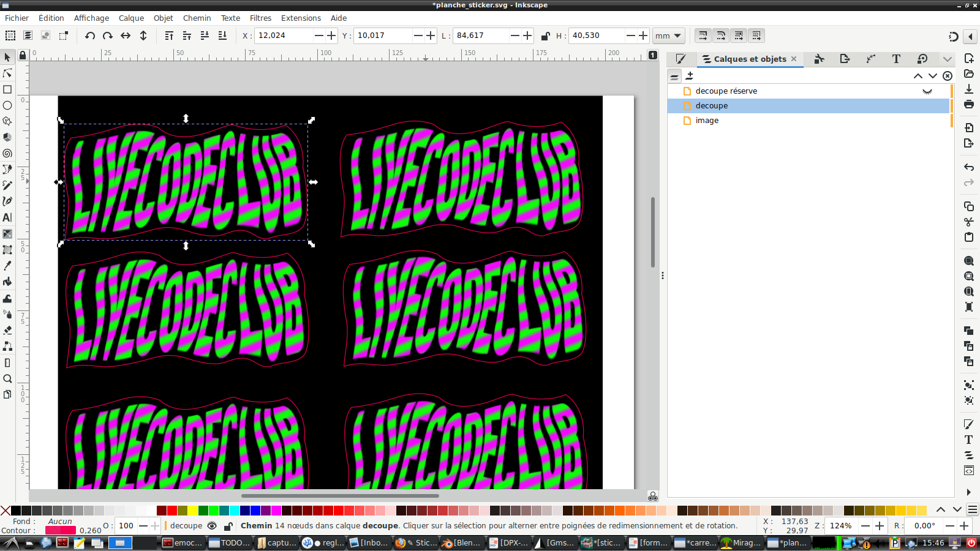Add a new layer with the plus button
The image size is (980, 551).
coord(690,75)
